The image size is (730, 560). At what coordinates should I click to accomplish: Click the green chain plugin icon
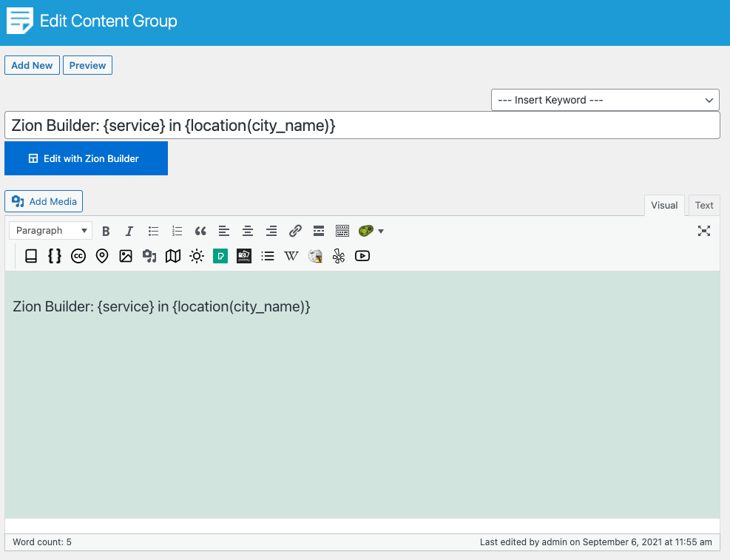pos(366,231)
